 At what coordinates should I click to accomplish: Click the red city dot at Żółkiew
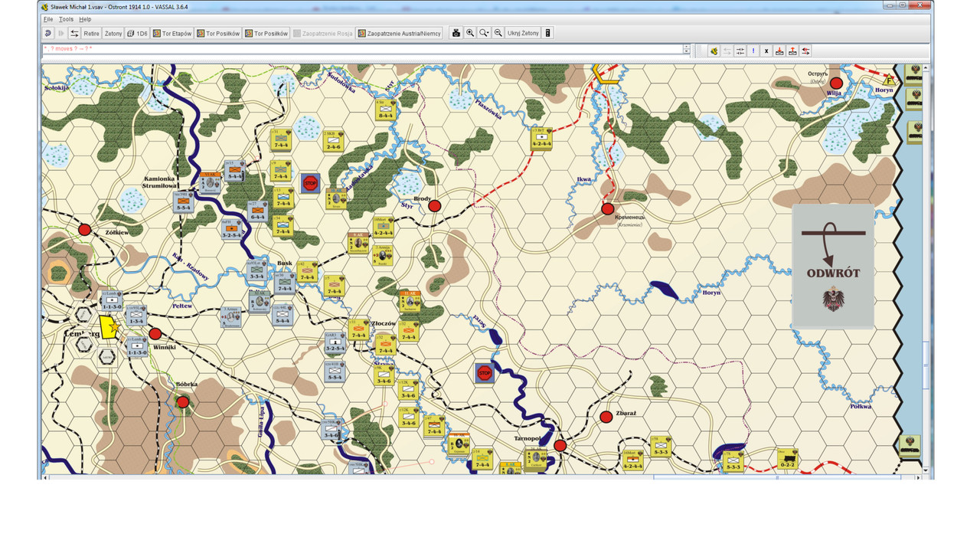click(85, 230)
